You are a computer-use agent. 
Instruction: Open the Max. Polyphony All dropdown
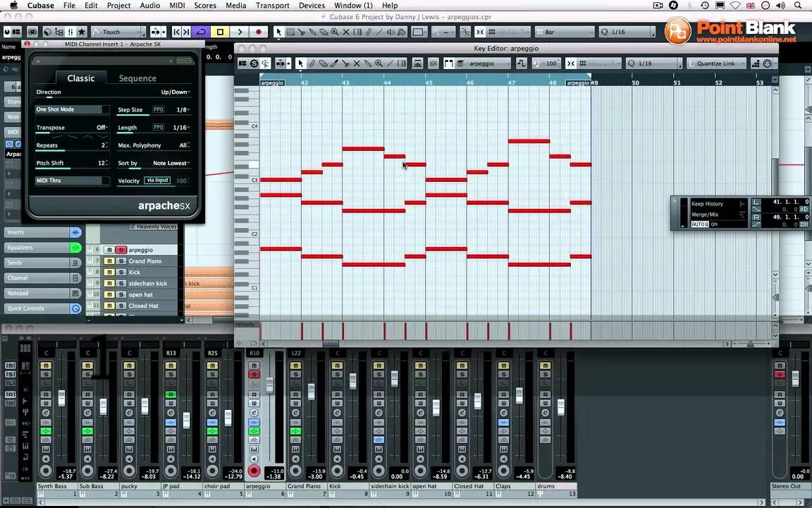tap(185, 145)
